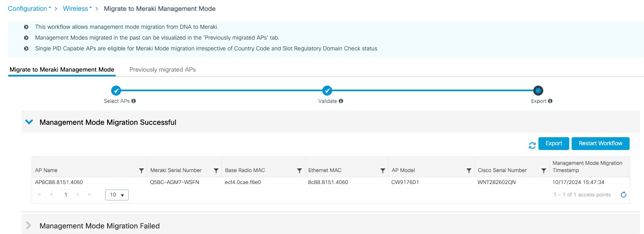The image size is (644, 234).
Task: Click Restart Workflow button
Action: point(600,144)
